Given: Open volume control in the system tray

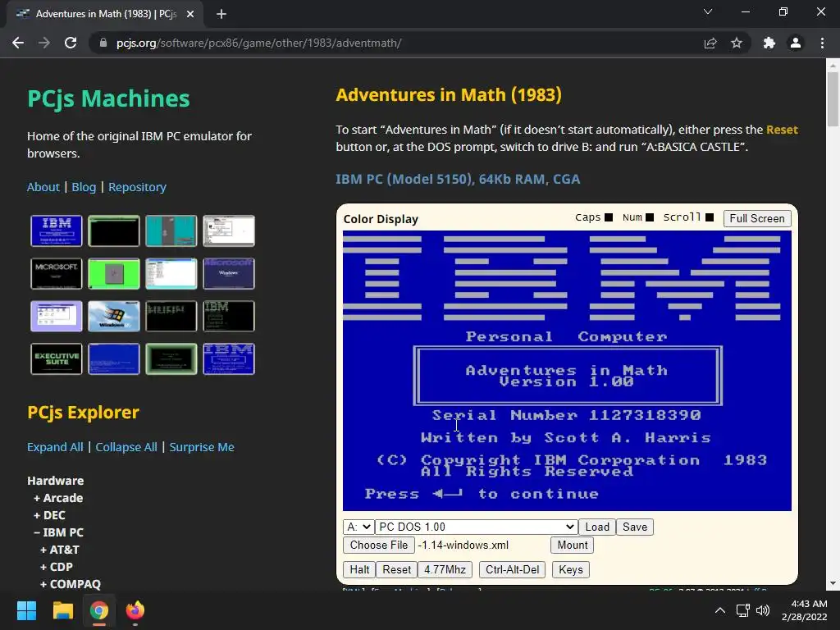Looking at the screenshot, I should pyautogui.click(x=763, y=610).
